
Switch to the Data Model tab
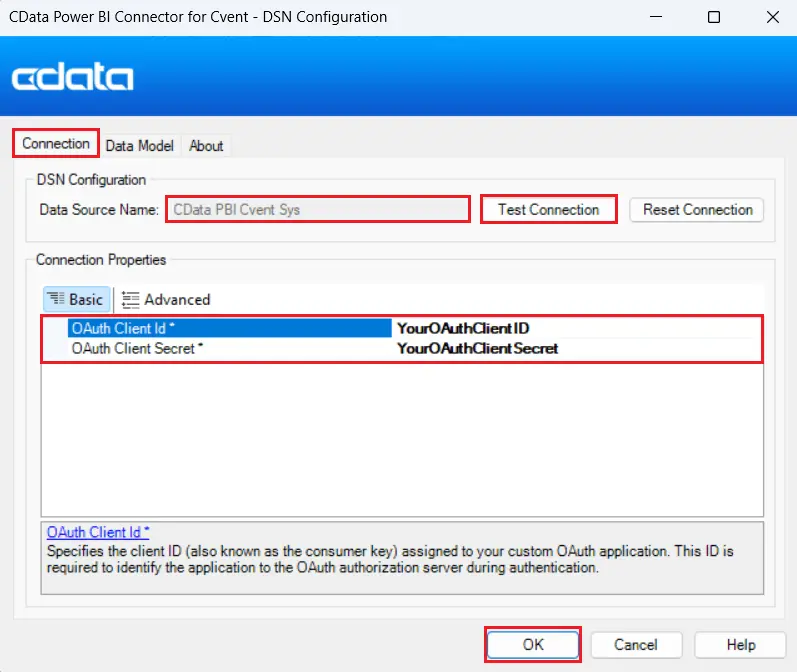139,146
